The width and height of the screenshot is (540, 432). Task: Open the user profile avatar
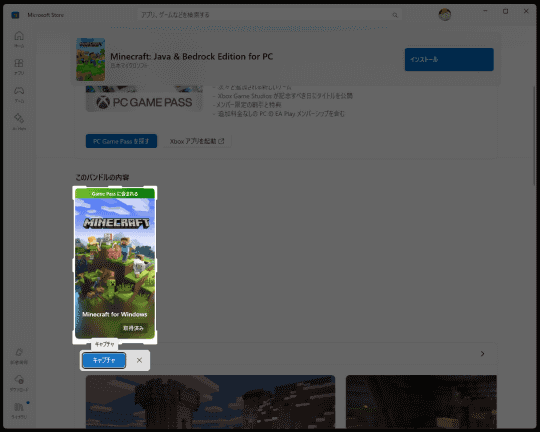coord(445,14)
